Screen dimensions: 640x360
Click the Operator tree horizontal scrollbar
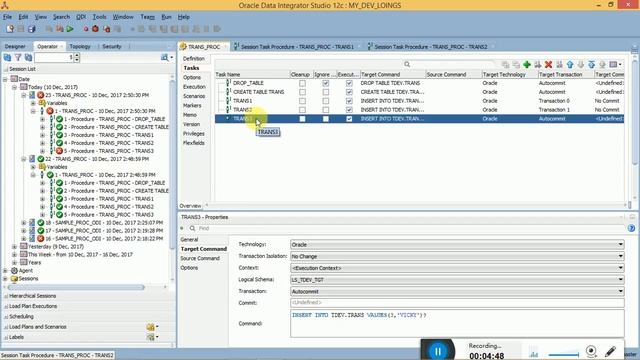coord(76,287)
